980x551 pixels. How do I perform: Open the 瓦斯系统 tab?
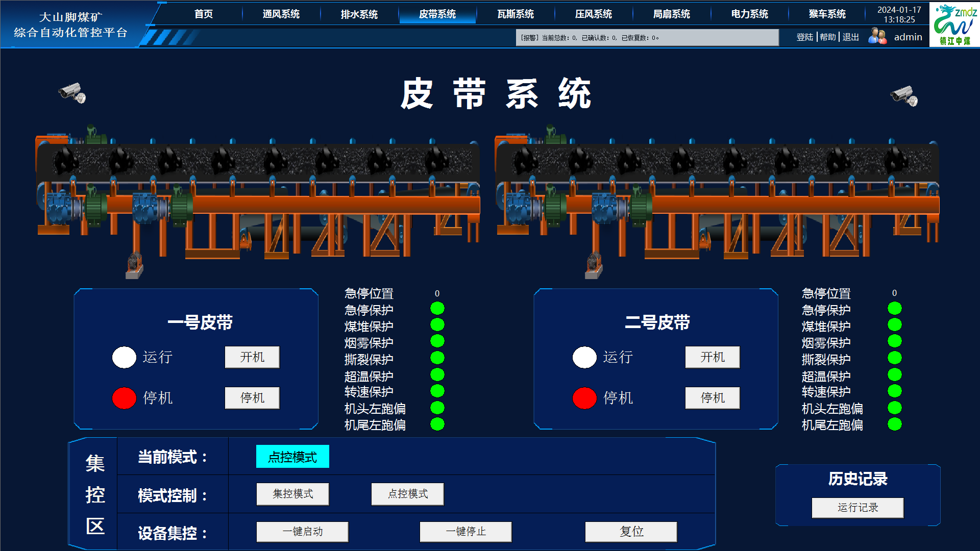pyautogui.click(x=515, y=14)
